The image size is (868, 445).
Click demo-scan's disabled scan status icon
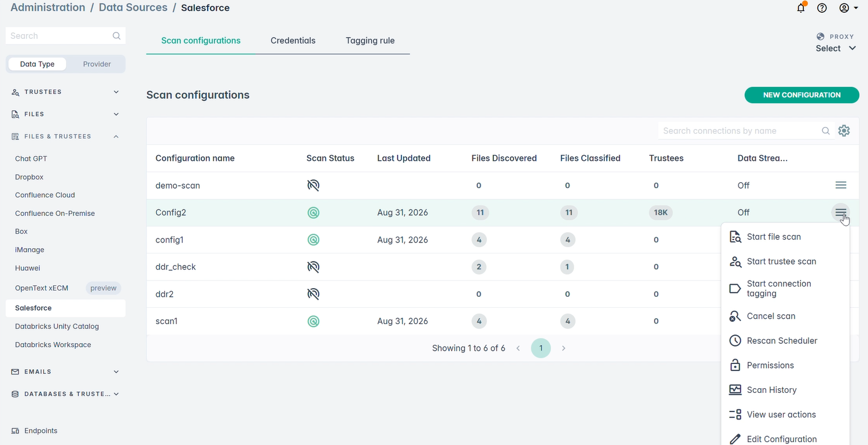click(313, 185)
